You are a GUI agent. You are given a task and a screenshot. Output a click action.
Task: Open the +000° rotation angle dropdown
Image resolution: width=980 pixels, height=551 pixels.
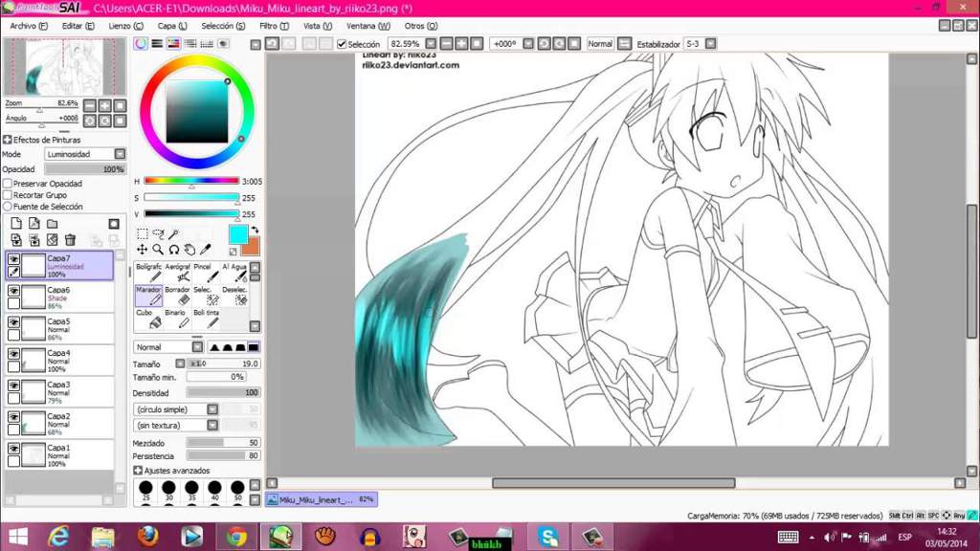pos(528,44)
